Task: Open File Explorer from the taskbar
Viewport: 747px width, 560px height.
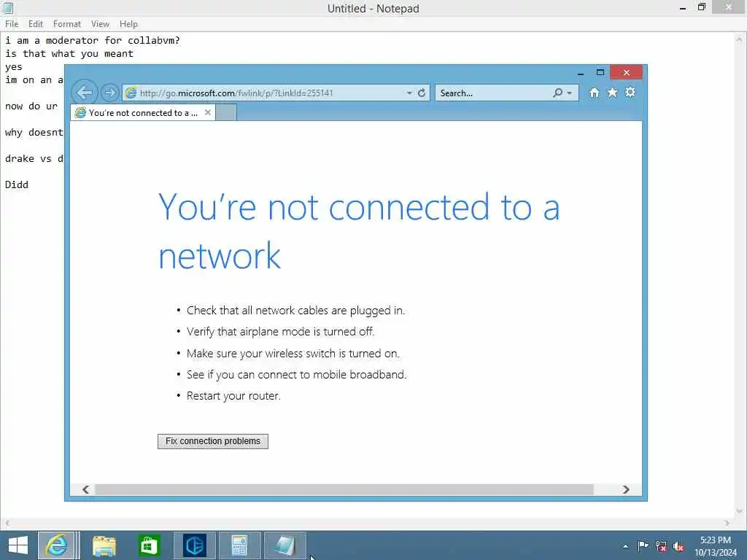Action: (x=104, y=545)
